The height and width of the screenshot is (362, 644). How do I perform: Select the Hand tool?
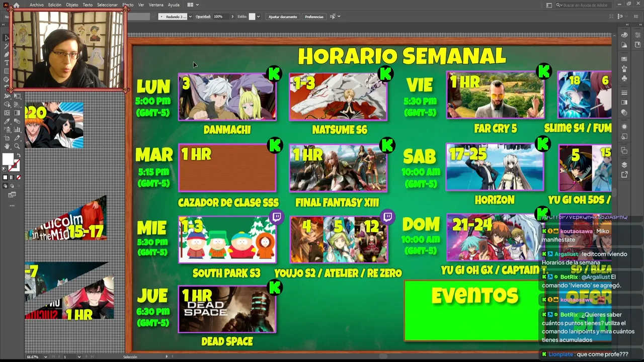(x=7, y=146)
